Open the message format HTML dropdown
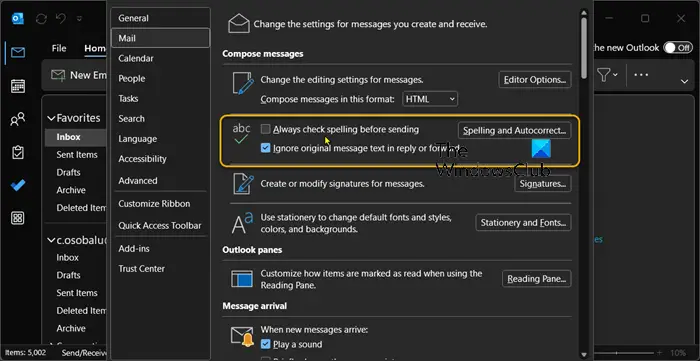 [430, 99]
